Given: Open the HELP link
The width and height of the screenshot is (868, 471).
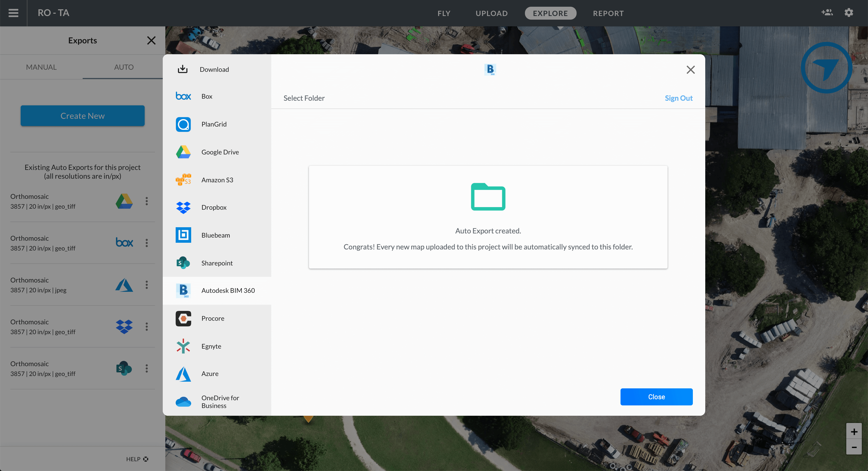Looking at the screenshot, I should tap(137, 459).
